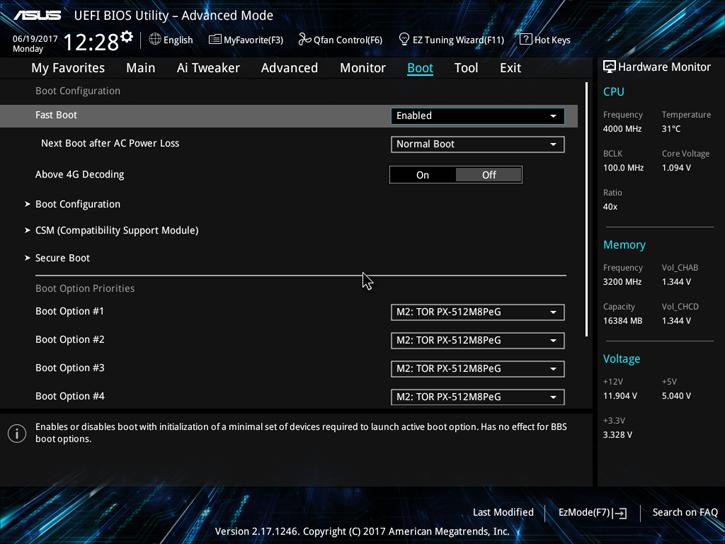
Task: Click the Boot Option Priorities heading
Action: click(85, 288)
